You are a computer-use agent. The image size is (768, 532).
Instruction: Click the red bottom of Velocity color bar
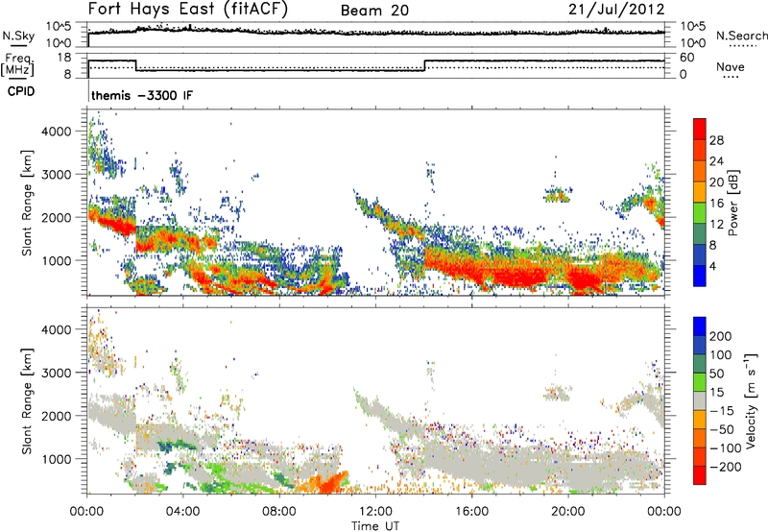tap(700, 475)
